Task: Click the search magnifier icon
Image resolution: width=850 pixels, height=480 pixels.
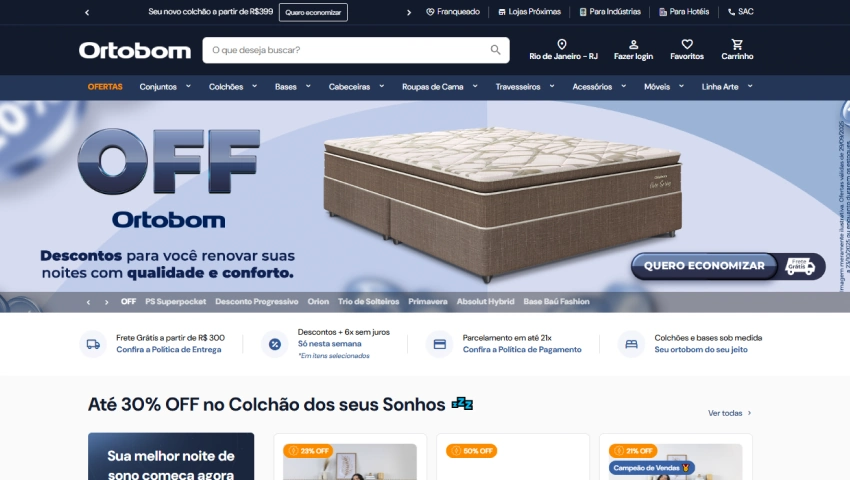Action: [x=495, y=50]
